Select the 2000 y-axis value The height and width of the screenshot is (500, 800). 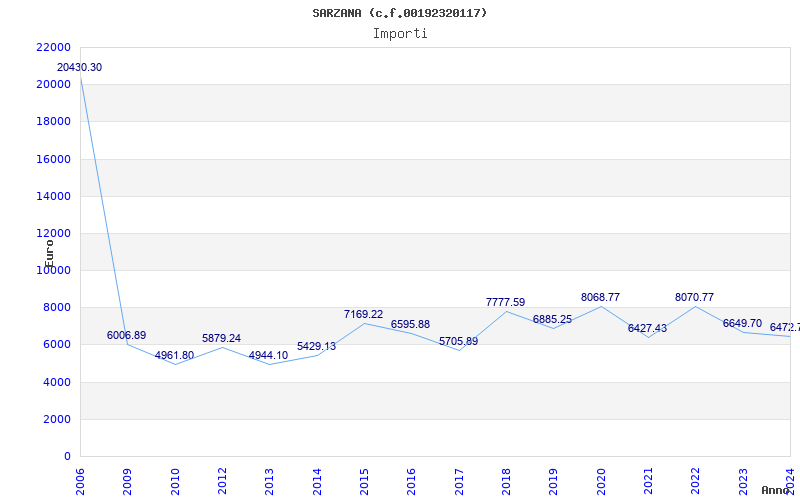pos(56,419)
